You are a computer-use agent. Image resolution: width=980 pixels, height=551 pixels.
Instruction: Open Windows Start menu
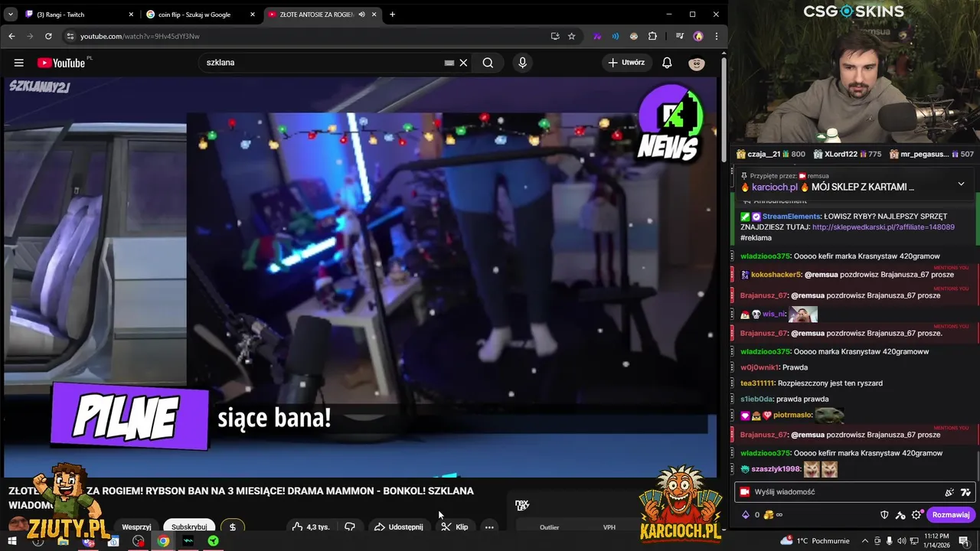11,541
